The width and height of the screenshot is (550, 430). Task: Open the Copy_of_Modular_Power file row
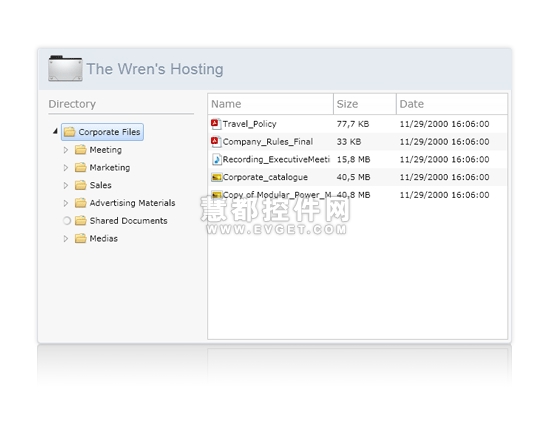point(357,195)
